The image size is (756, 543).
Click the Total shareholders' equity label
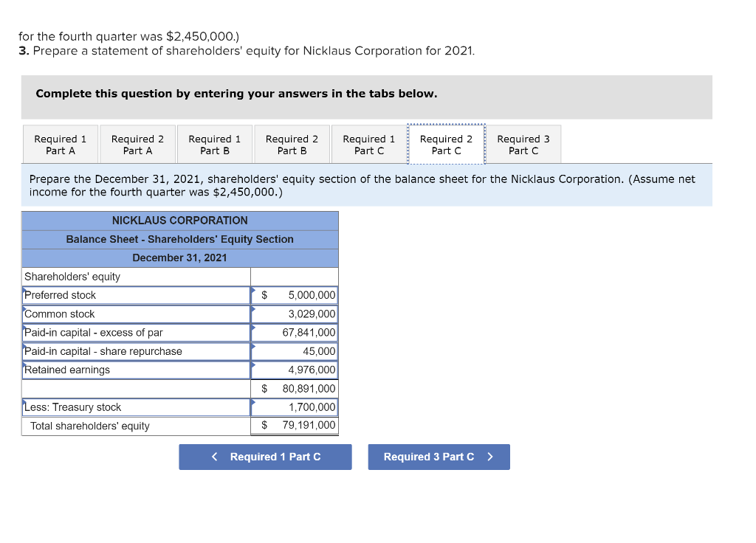[89, 426]
